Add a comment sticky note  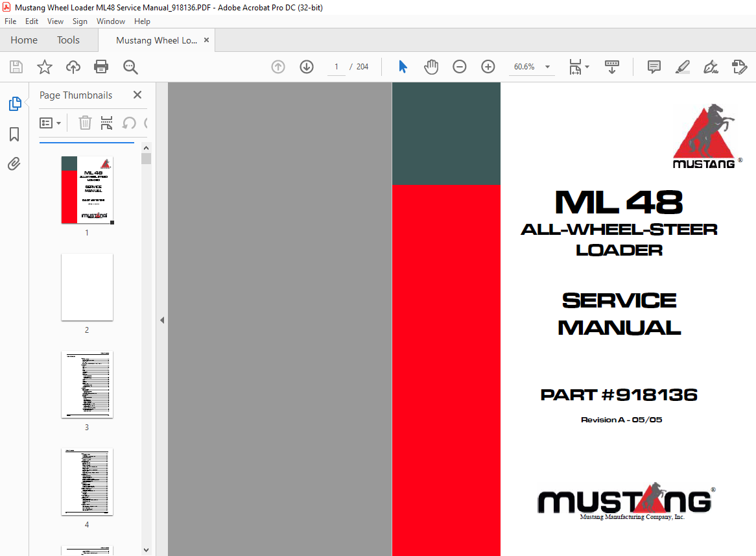pos(654,67)
